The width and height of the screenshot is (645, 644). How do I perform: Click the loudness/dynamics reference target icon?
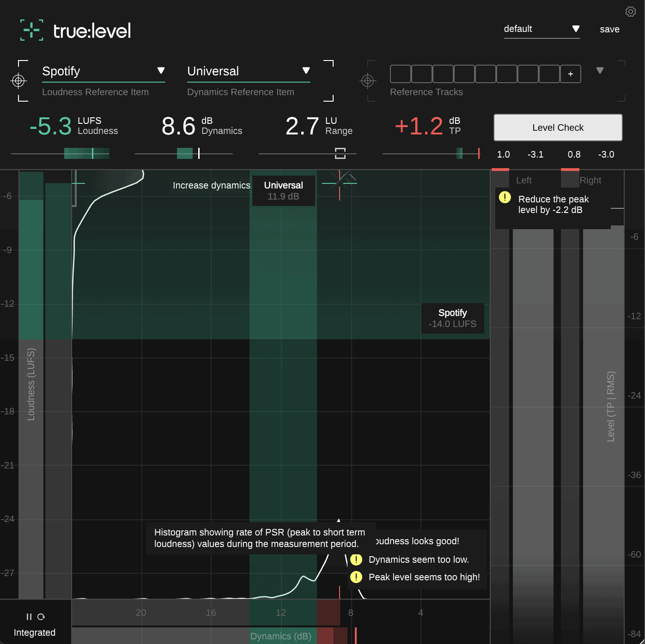coord(18,81)
